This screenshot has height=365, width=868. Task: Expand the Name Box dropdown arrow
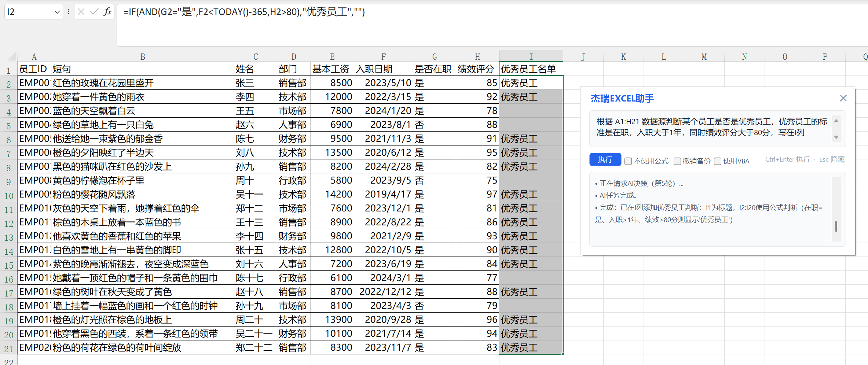(57, 12)
